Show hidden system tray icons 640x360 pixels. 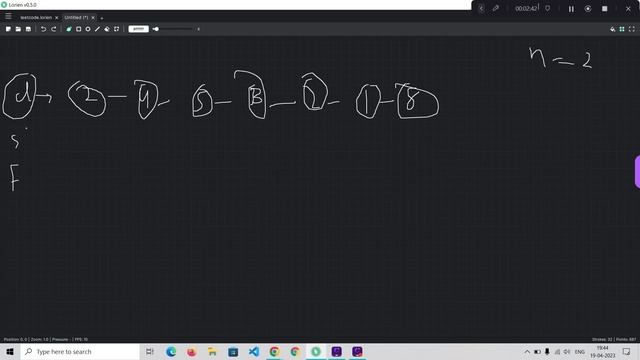pyautogui.click(x=527, y=351)
